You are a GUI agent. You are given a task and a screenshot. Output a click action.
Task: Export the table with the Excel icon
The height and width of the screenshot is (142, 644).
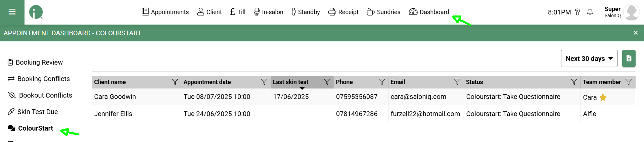[x=629, y=59]
